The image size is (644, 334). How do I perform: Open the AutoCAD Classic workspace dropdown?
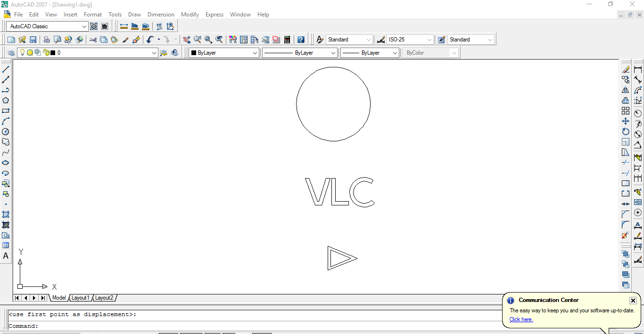[84, 26]
